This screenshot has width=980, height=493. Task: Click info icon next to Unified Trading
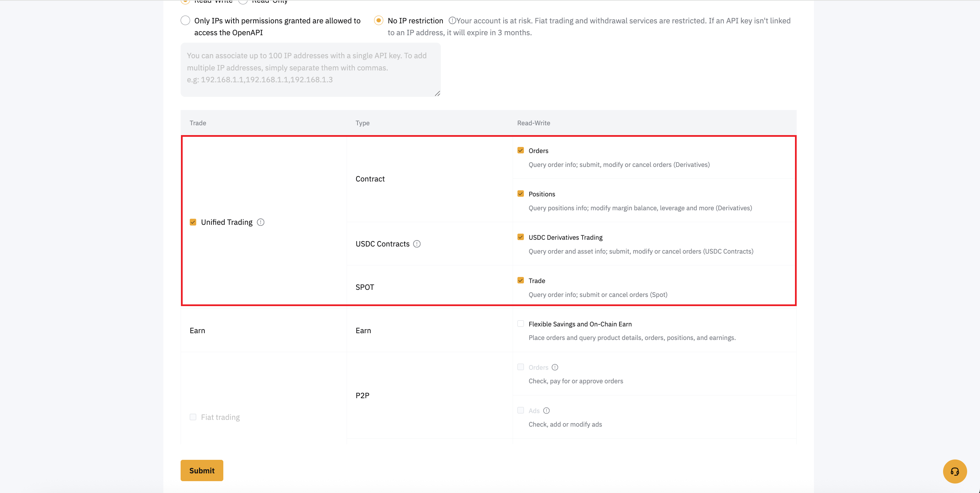[261, 222]
